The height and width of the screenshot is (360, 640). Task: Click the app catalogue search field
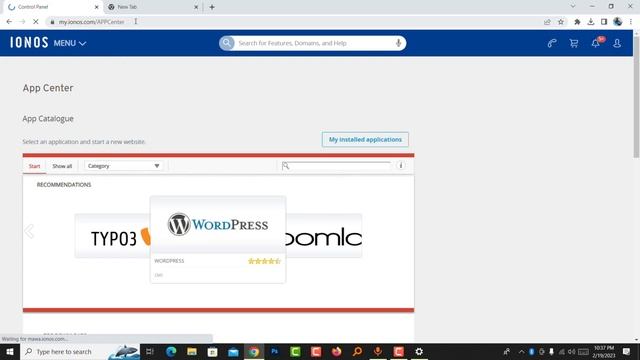tap(336, 166)
